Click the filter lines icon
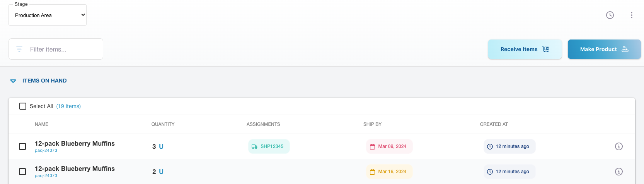Screen dimensions: 644x184 pyautogui.click(x=19, y=49)
